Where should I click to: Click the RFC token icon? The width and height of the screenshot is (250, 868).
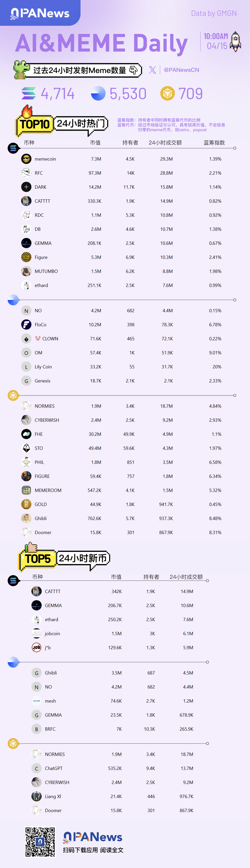coord(26,173)
